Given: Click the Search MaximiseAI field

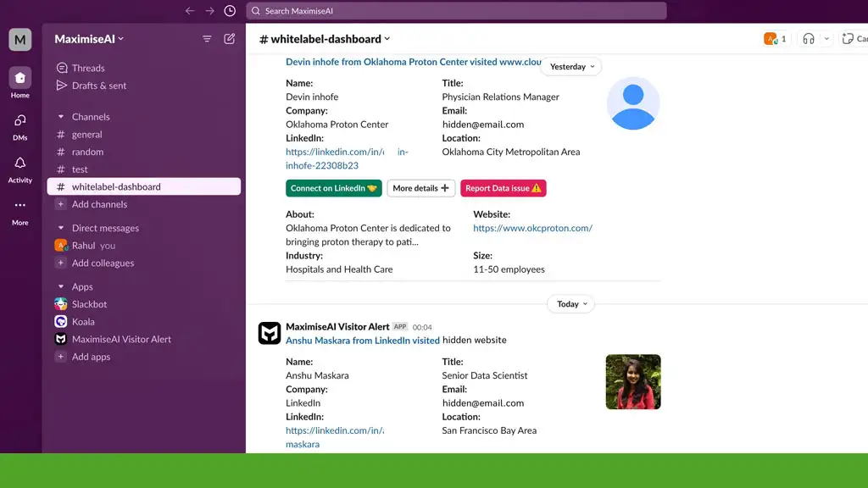Looking at the screenshot, I should pyautogui.click(x=456, y=10).
